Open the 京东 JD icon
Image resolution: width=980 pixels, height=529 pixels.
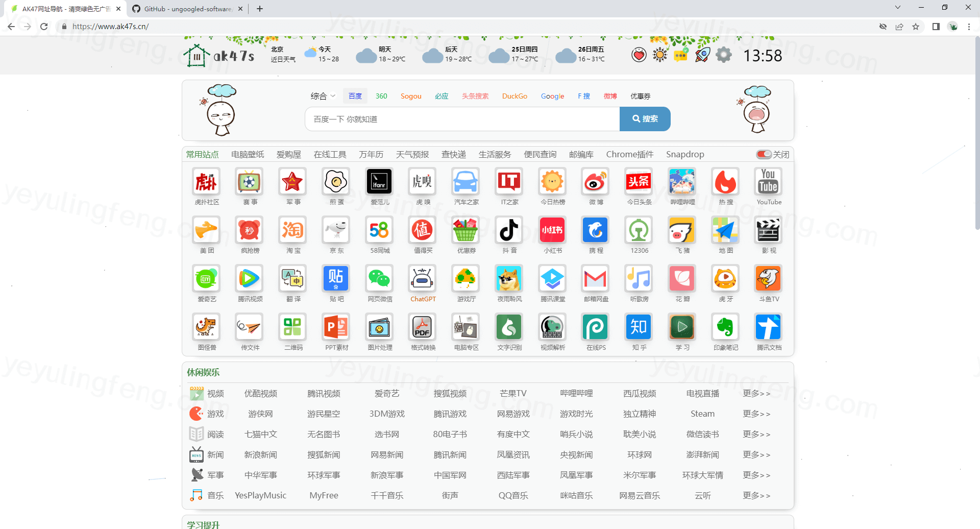click(336, 230)
